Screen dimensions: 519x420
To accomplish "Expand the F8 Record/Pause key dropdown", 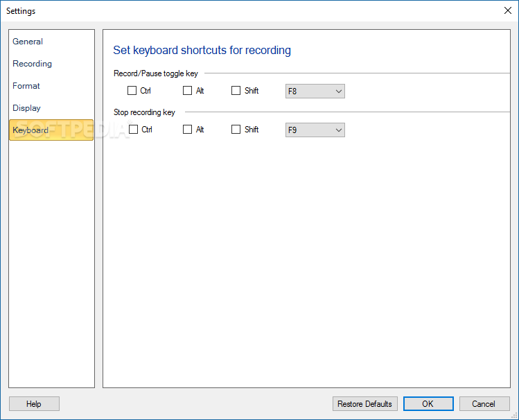I will pyautogui.click(x=315, y=91).
